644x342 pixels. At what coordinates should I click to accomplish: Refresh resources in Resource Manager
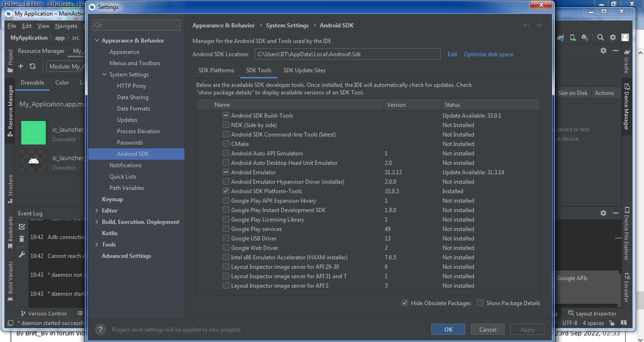click(33, 67)
